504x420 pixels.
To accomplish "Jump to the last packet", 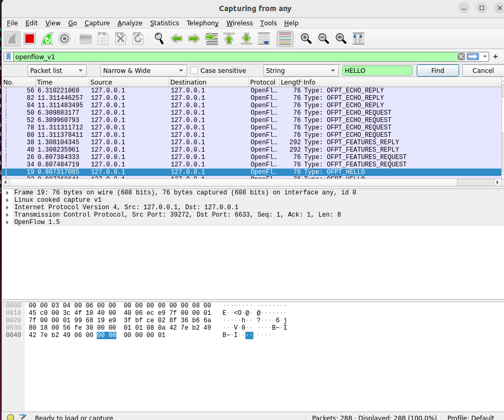I will pyautogui.click(x=246, y=39).
